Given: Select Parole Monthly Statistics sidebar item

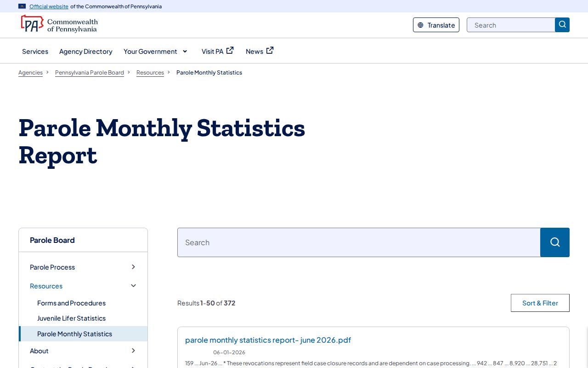Looking at the screenshot, I should coord(83,334).
